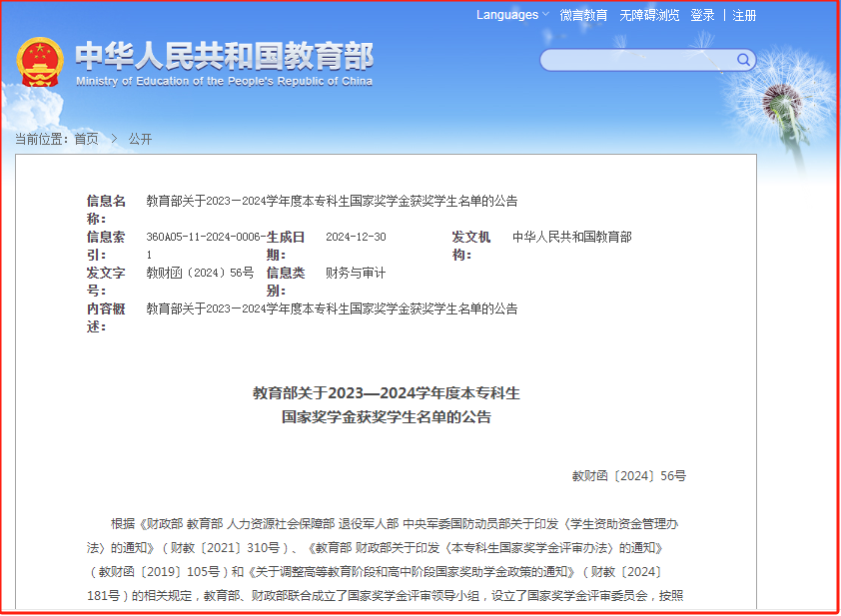Click the arrow beside Languages
The height and width of the screenshot is (616, 841).
pos(545,15)
